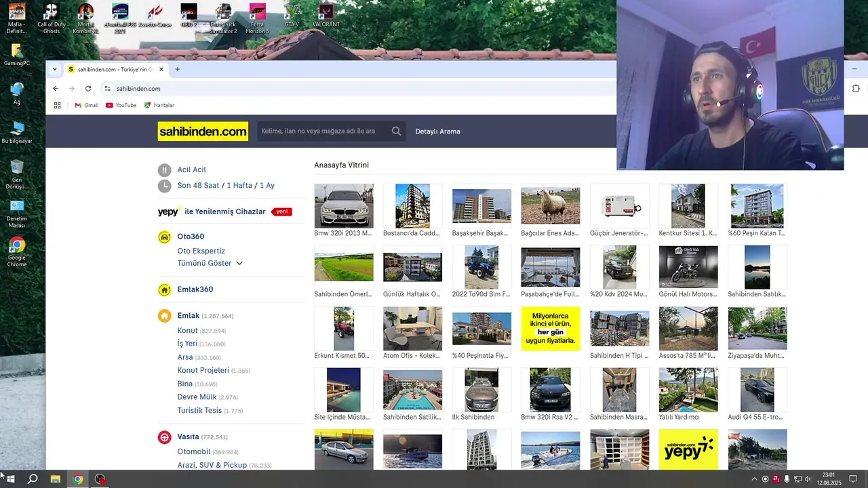Select the GTA V desktop icon

(x=292, y=16)
